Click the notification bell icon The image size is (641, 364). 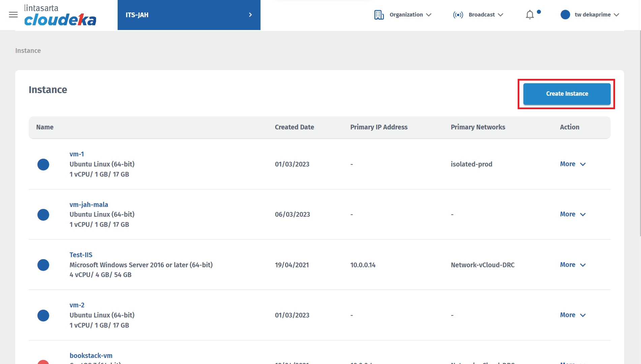pyautogui.click(x=530, y=15)
